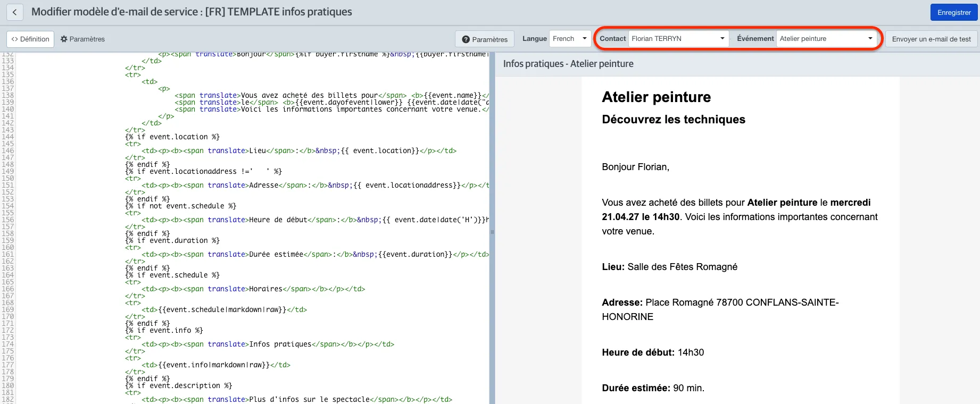
Task: Click Envoyer un e-mail de test
Action: coord(931,39)
